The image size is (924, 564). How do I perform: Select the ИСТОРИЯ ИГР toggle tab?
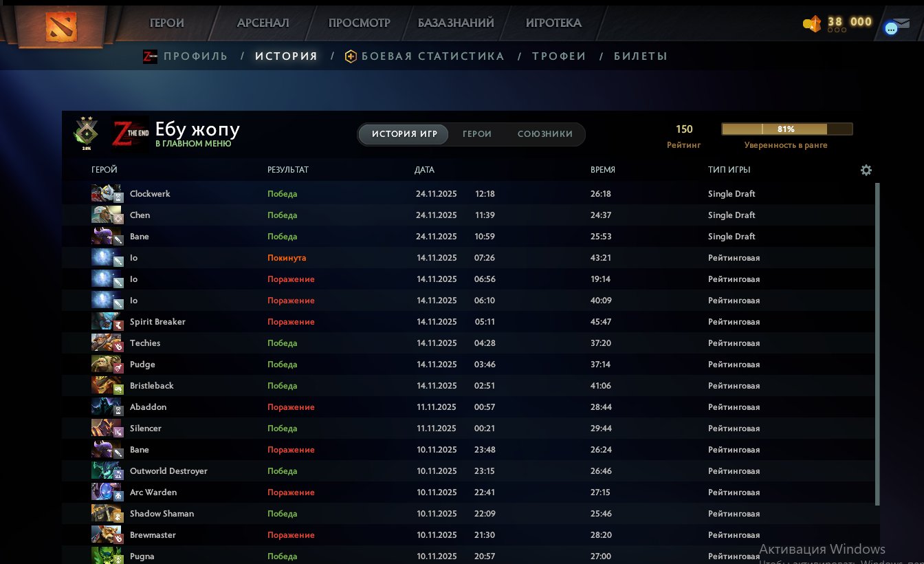(404, 134)
